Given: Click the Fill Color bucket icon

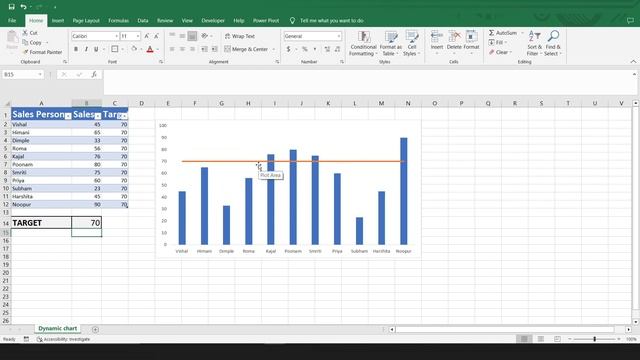Looking at the screenshot, I should (134, 49).
